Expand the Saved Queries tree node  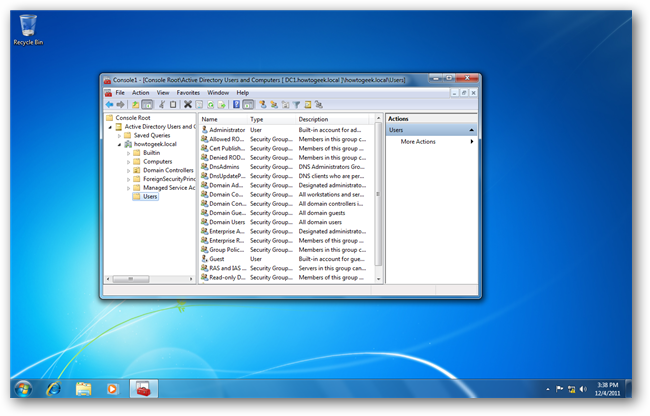pos(119,135)
